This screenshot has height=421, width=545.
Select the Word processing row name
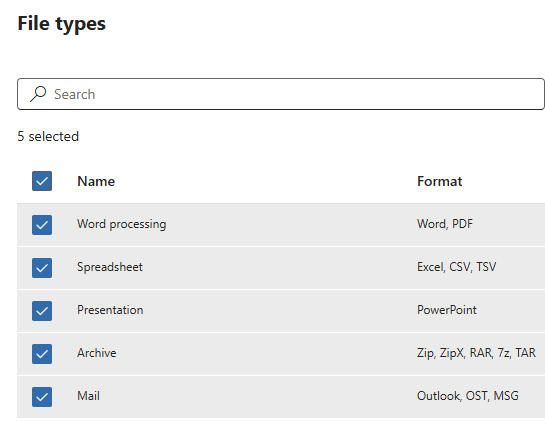click(x=122, y=224)
